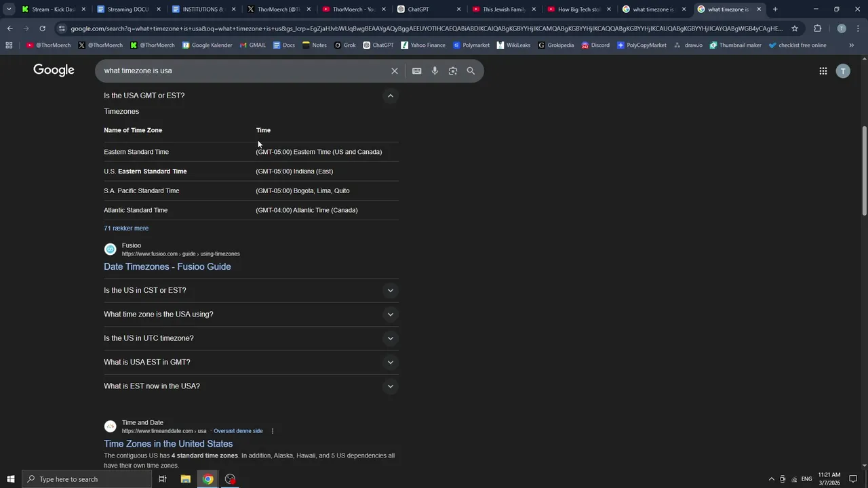Open a new browser tab
The width and height of the screenshot is (868, 488).
[775, 9]
